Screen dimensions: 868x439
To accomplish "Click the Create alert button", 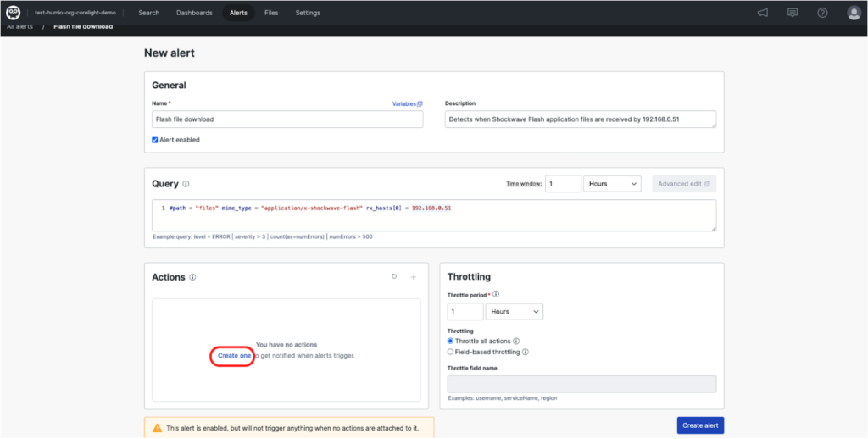I will pyautogui.click(x=700, y=425).
